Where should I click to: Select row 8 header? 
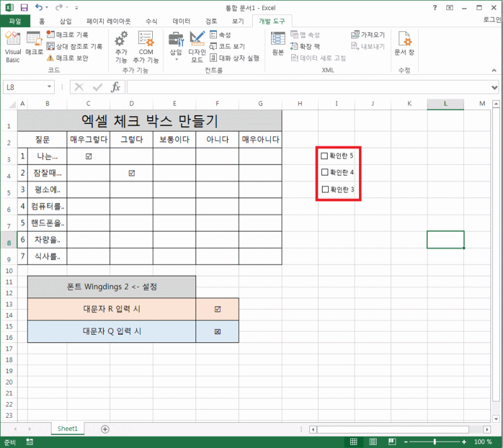click(9, 240)
